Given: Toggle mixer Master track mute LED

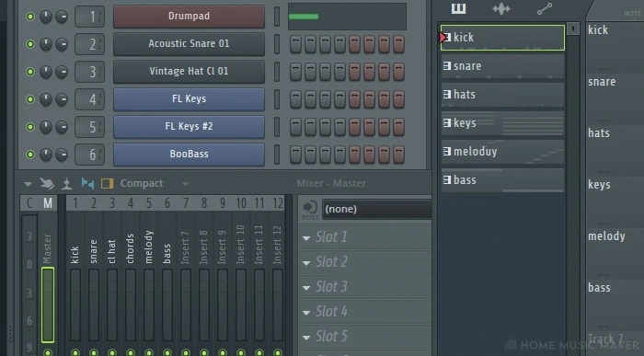Looking at the screenshot, I should pyautogui.click(x=48, y=352).
